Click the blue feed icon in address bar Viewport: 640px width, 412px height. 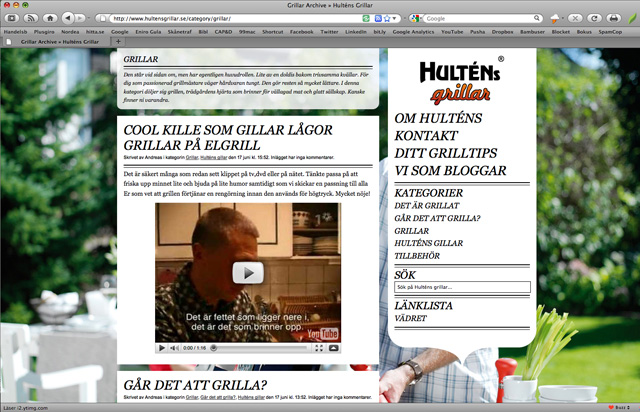click(x=378, y=18)
